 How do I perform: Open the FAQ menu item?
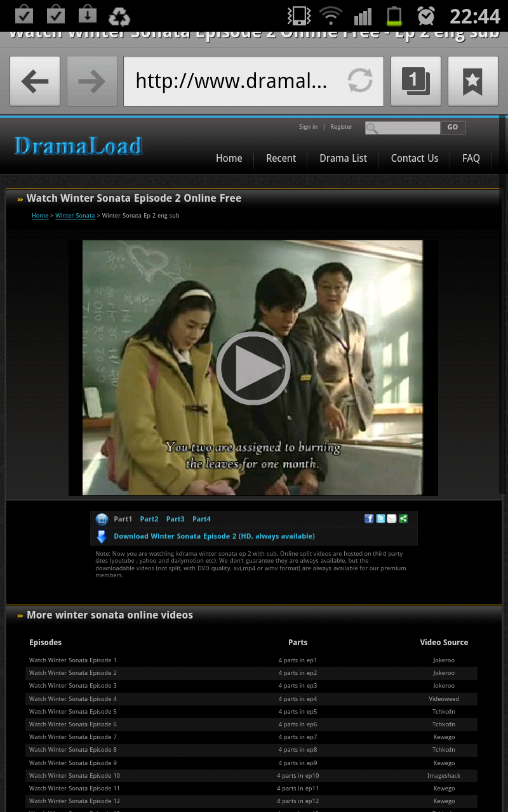coord(471,159)
